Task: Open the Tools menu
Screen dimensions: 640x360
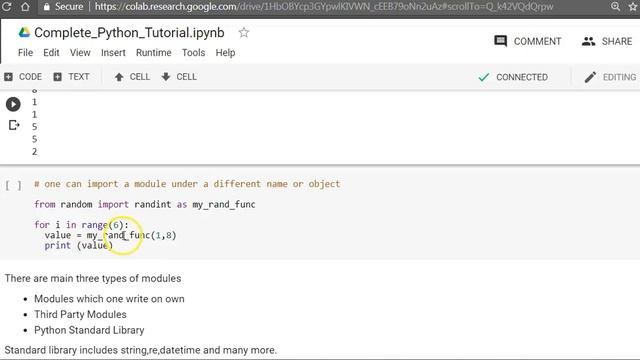Action: click(193, 53)
